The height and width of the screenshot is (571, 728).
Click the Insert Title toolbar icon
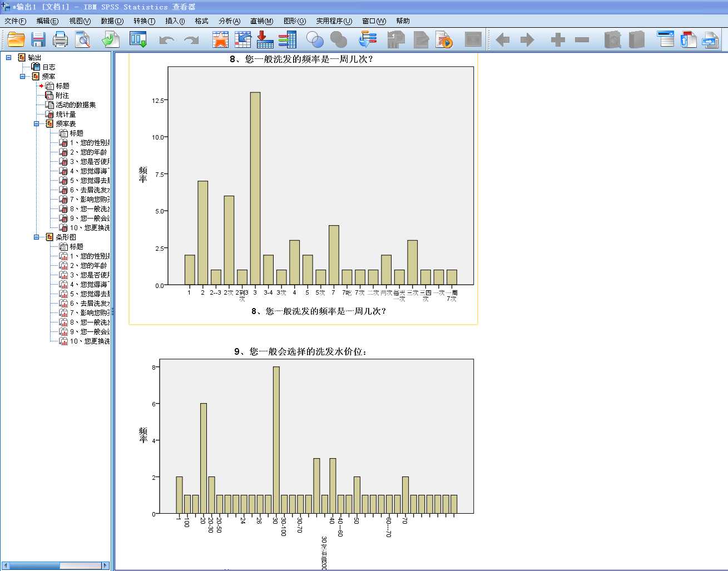(x=689, y=39)
